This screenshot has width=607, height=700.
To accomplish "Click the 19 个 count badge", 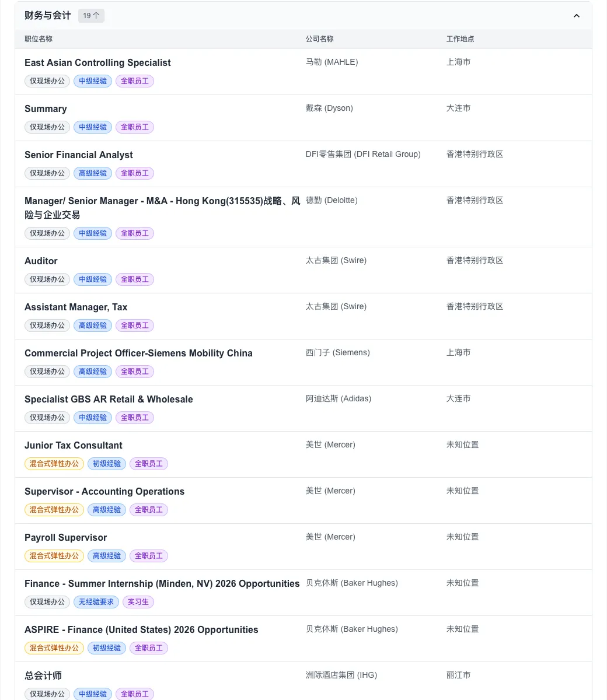I will (x=91, y=16).
